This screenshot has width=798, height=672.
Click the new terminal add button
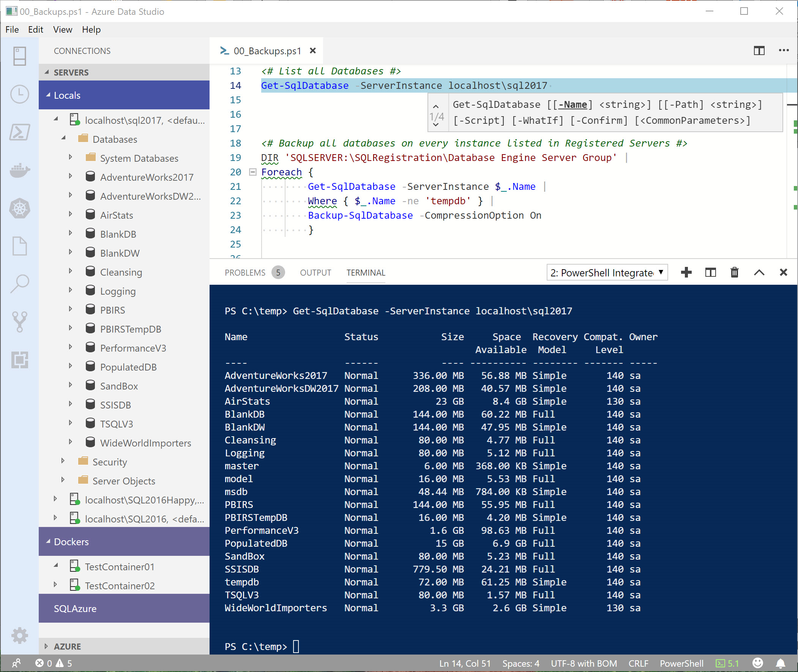[x=687, y=273]
